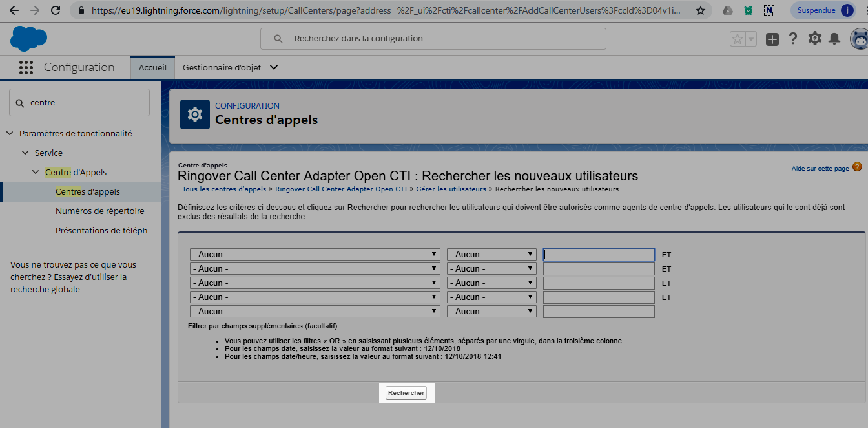Open the global actions plus icon
Screen dimensions: 868x428
[x=772, y=39]
